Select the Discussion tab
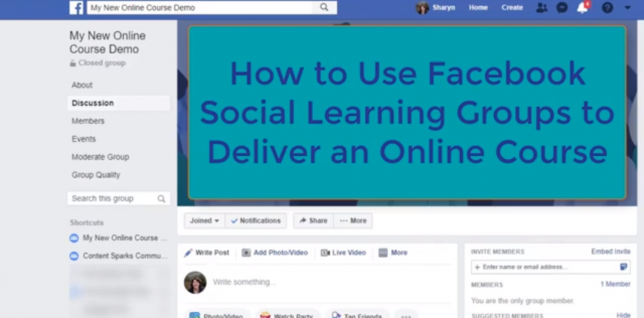The height and width of the screenshot is (318, 644). tap(119, 103)
